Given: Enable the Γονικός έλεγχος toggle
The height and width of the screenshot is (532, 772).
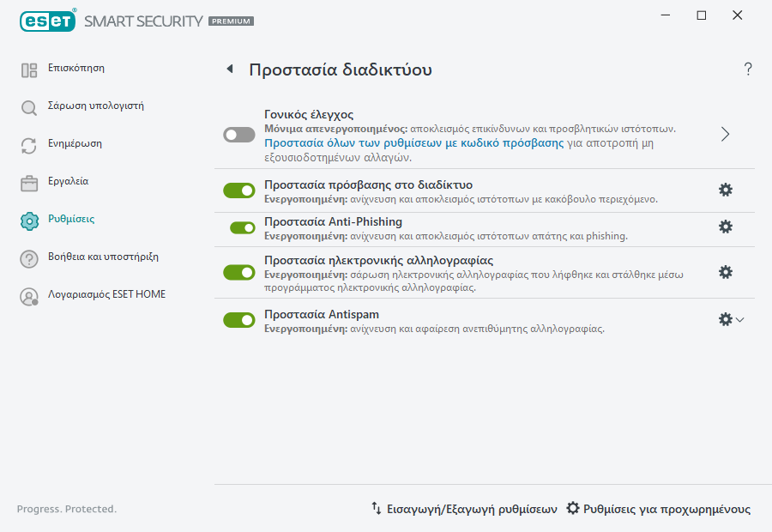Looking at the screenshot, I should coord(238,135).
